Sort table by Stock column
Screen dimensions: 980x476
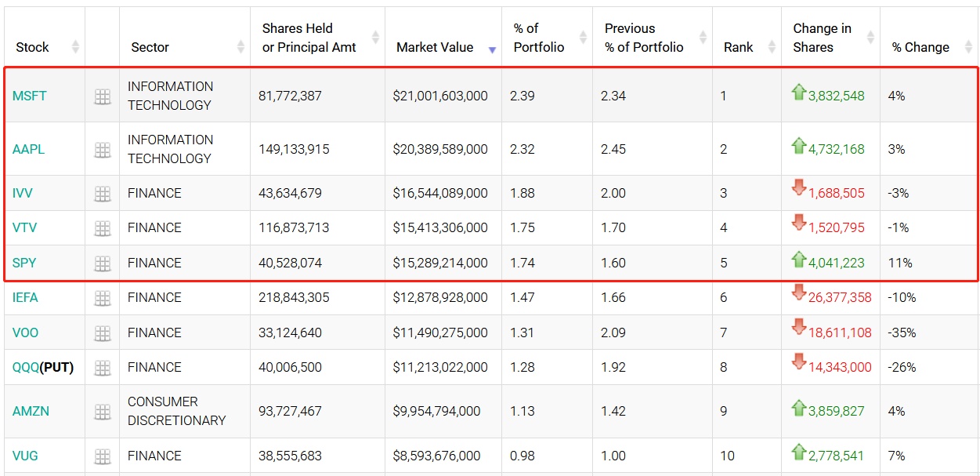[x=32, y=47]
